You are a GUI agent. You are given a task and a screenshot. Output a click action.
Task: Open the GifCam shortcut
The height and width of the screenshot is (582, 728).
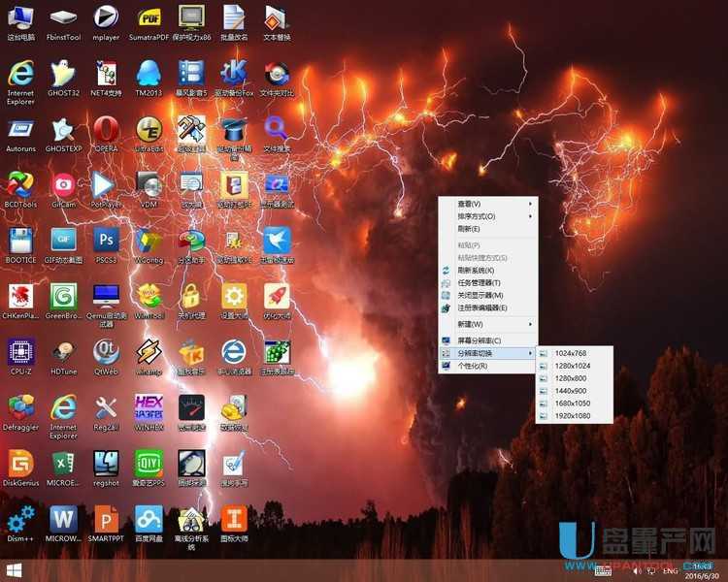[64, 190]
